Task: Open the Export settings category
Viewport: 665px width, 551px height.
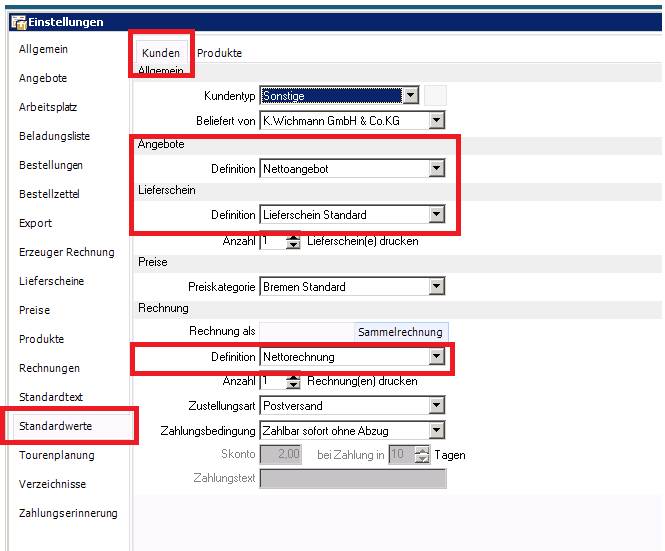Action: 35,223
